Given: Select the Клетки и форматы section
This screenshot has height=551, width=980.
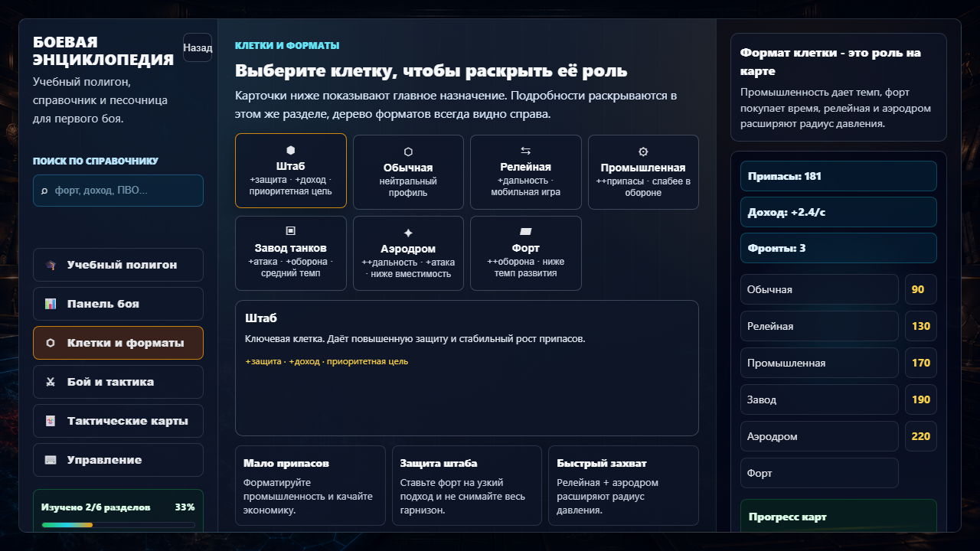Looking at the screenshot, I should pyautogui.click(x=118, y=343).
